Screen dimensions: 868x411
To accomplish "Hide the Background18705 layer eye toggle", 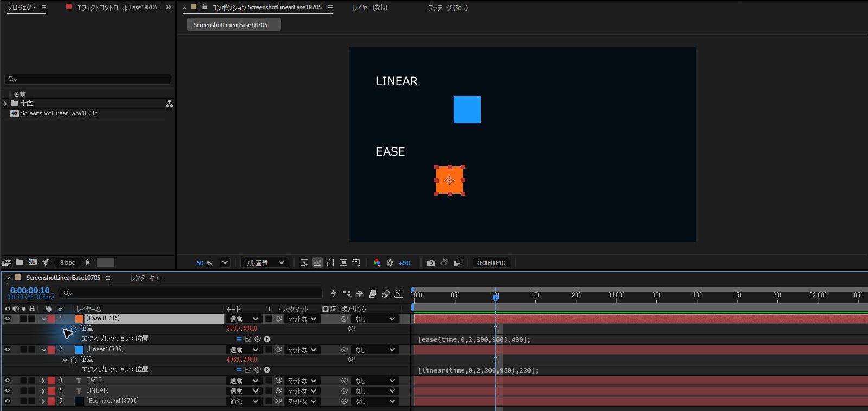I will (8, 401).
